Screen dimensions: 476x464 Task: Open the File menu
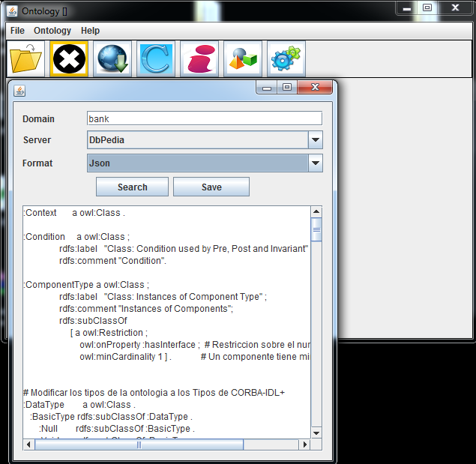(17, 31)
